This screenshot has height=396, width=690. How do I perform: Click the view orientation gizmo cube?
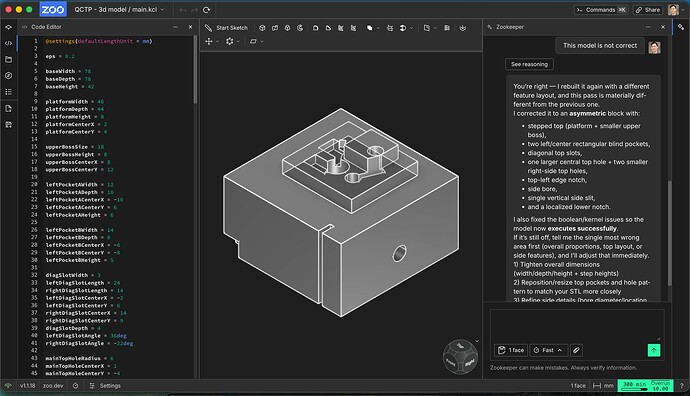(460, 357)
